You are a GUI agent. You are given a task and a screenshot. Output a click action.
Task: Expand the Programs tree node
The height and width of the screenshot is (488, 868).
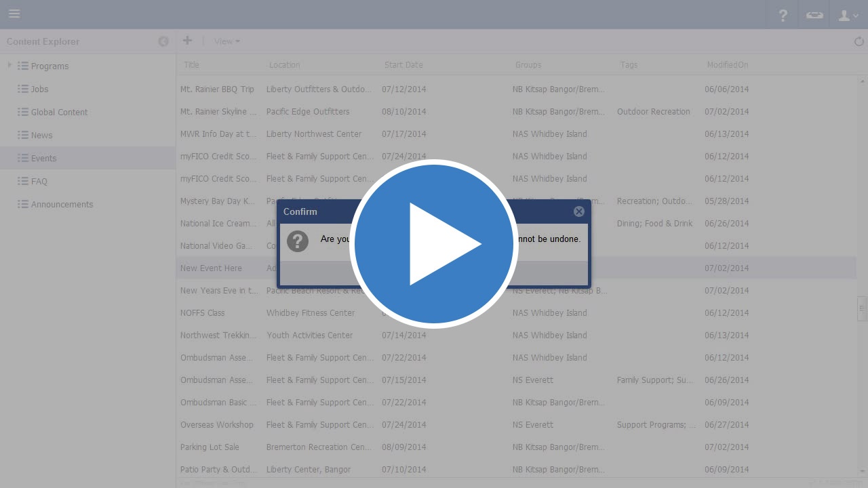[x=9, y=66]
